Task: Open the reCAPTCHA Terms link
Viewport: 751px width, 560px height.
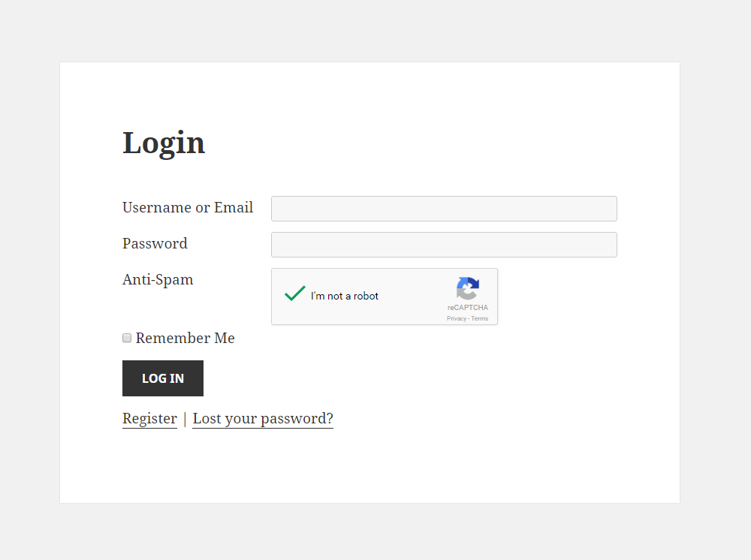Action: [480, 319]
